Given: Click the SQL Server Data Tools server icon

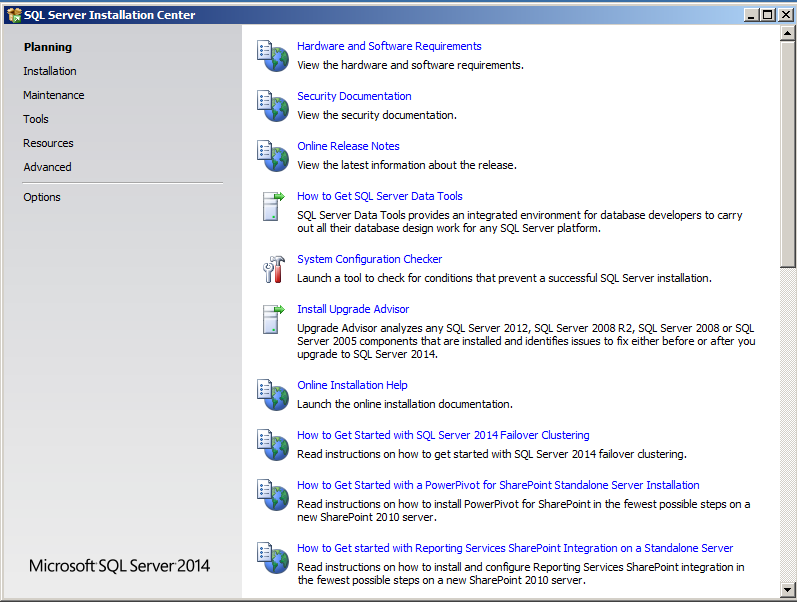Looking at the screenshot, I should tap(273, 206).
